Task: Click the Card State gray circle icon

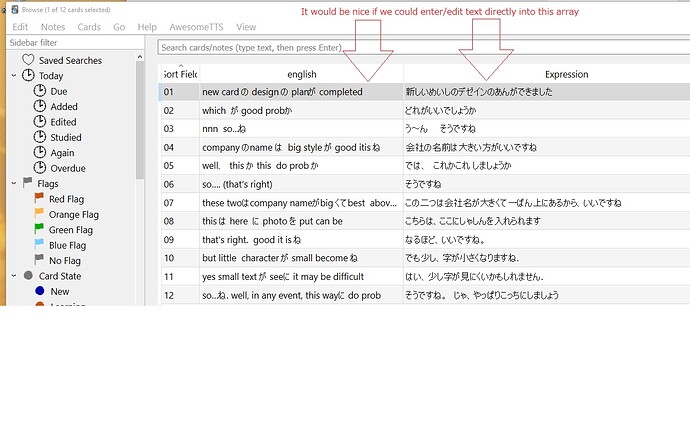Action: click(x=28, y=276)
